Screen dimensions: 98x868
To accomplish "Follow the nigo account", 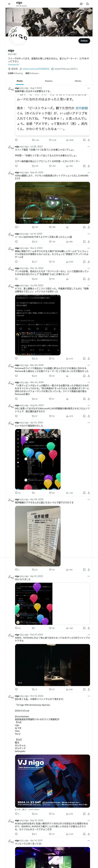I will 84,41.
